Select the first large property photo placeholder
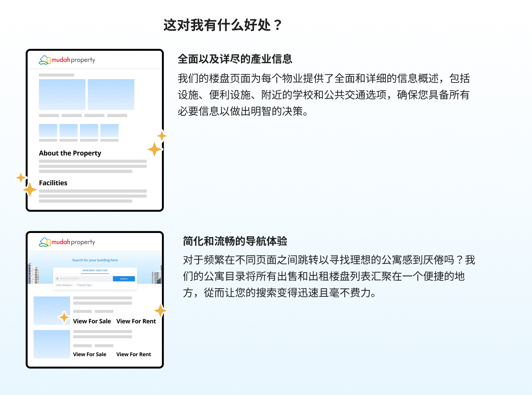Image resolution: width=532 pixels, height=395 pixels. pyautogui.click(x=62, y=94)
